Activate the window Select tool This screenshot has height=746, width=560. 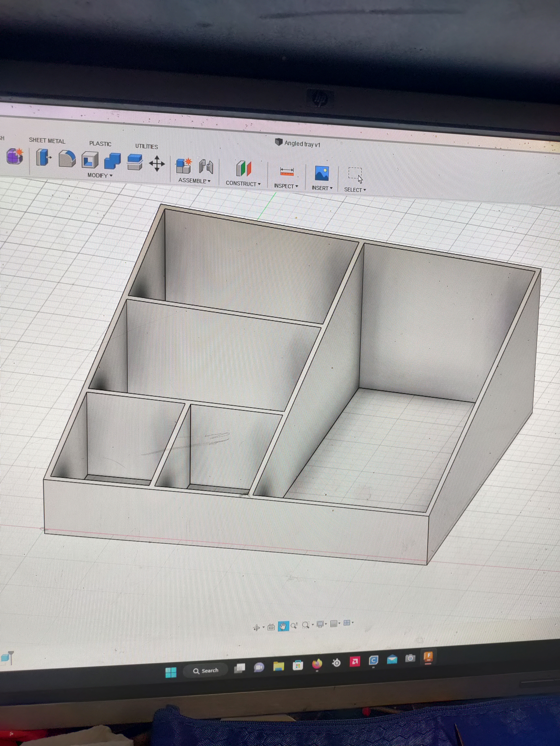pyautogui.click(x=355, y=174)
